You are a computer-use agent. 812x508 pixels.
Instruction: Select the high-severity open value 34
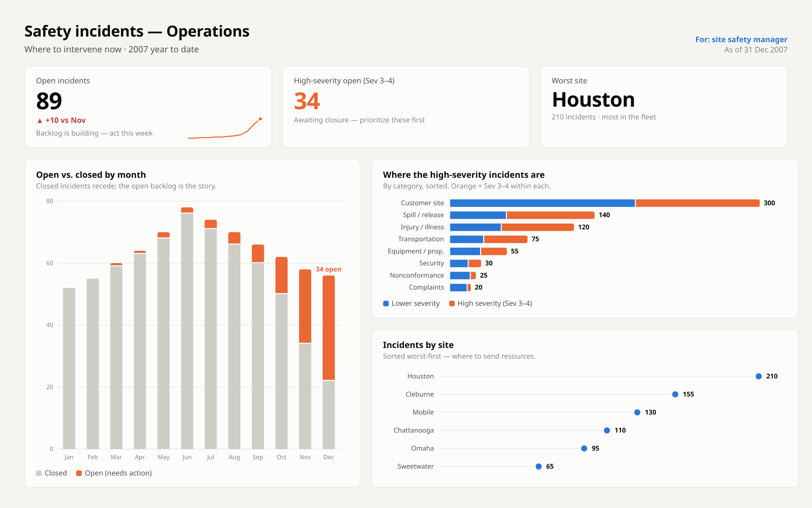click(x=307, y=101)
